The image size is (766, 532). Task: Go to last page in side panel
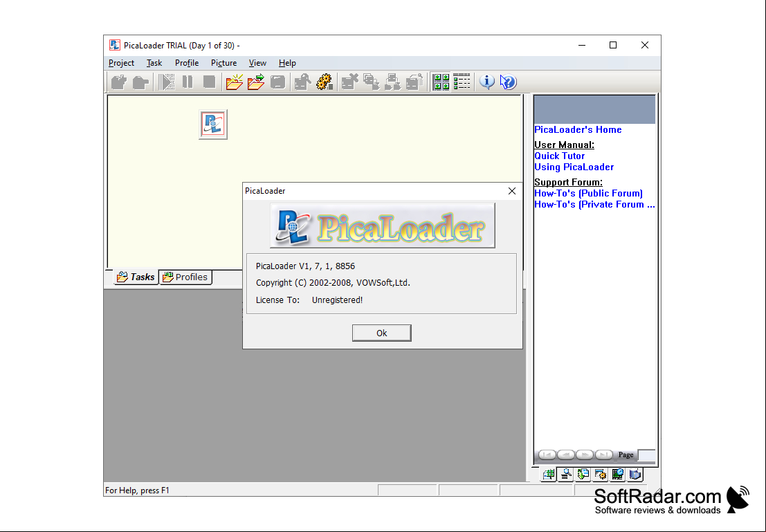[604, 455]
